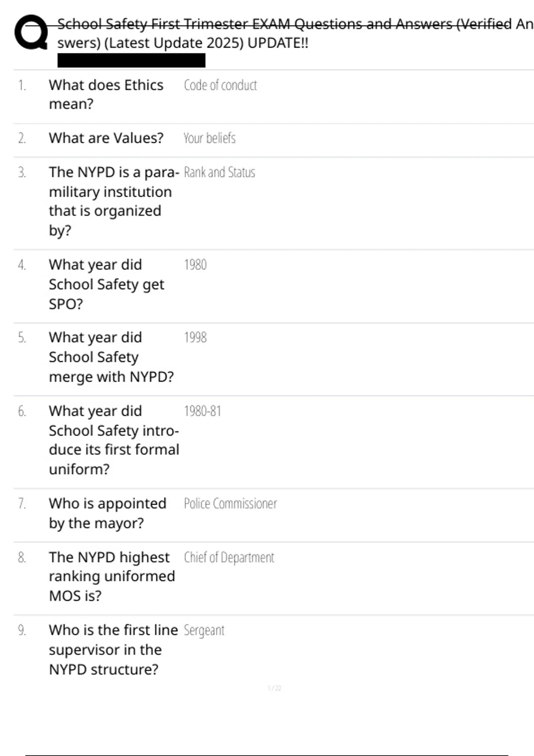Image resolution: width=534 pixels, height=756 pixels.
Task: Click the '1998' answer text
Action: coord(195,338)
